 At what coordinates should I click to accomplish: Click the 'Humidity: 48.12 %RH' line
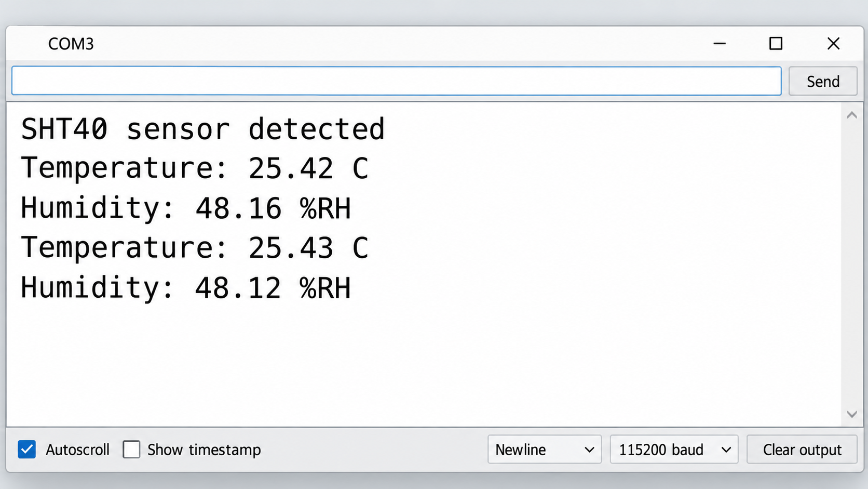pyautogui.click(x=186, y=287)
